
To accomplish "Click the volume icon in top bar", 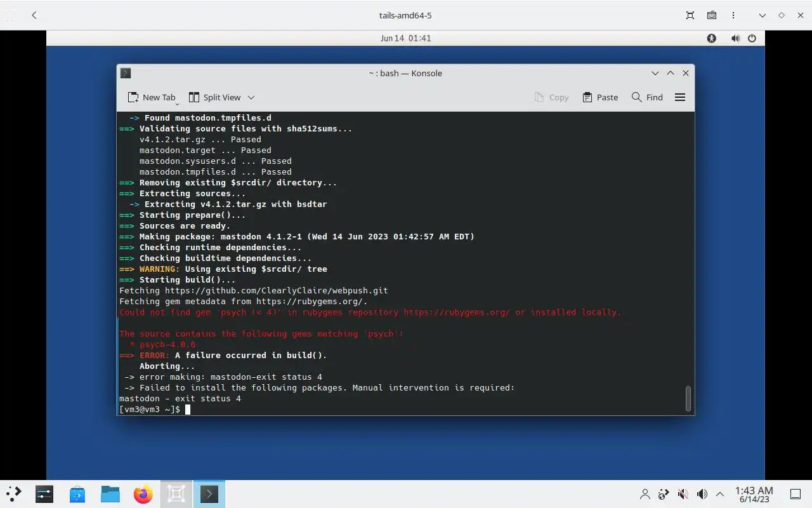I will pyautogui.click(x=735, y=38).
